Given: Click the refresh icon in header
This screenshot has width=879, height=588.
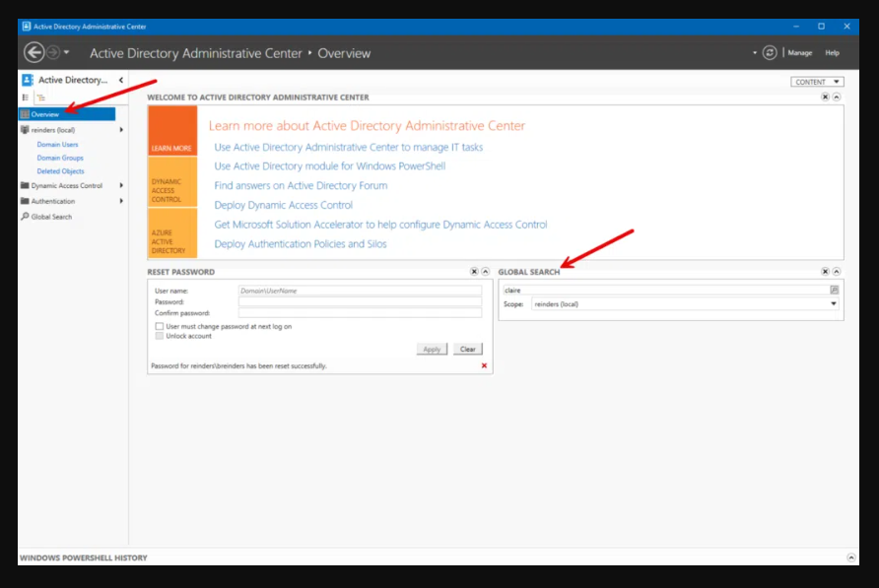Looking at the screenshot, I should point(770,52).
